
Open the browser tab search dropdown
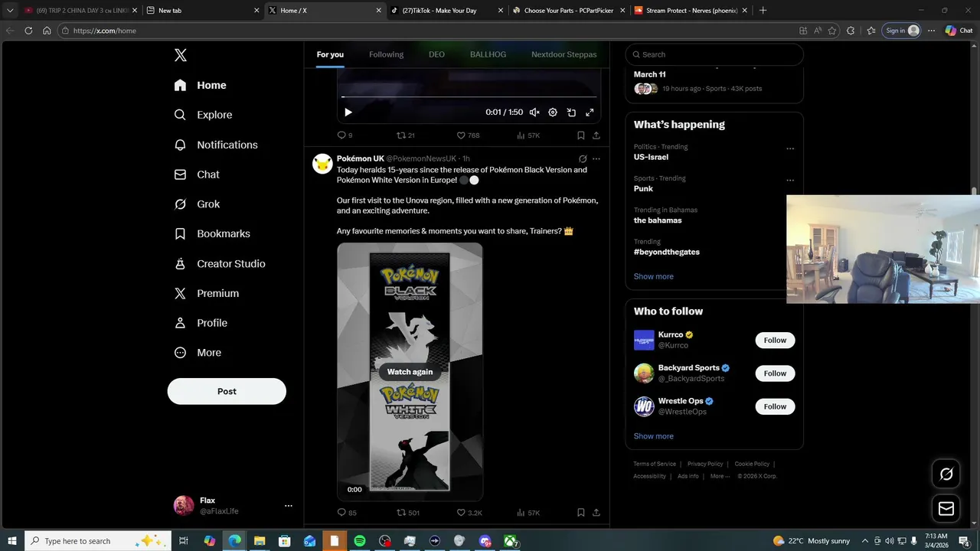tap(10, 11)
